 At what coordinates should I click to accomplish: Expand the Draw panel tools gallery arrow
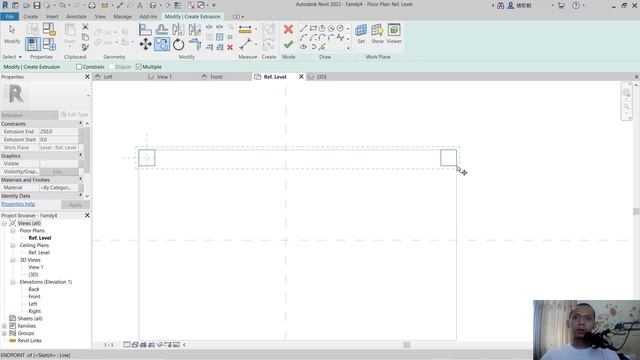[x=348, y=48]
